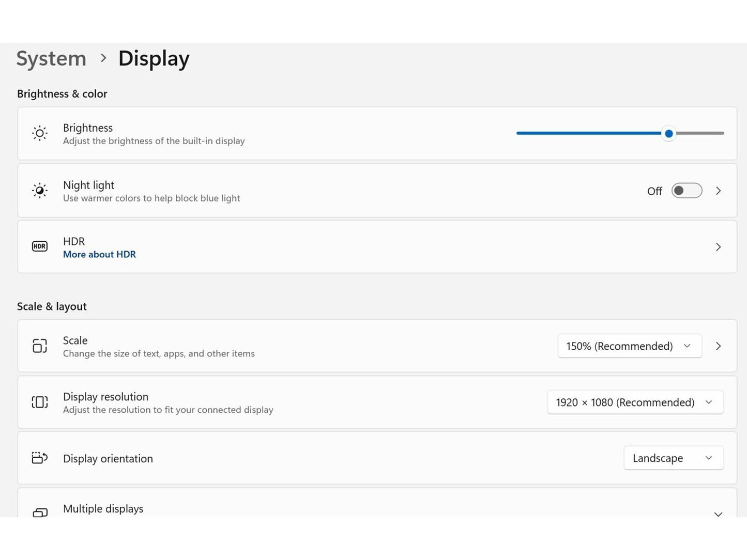This screenshot has width=747, height=560.
Task: Click the Night light icon
Action: [x=40, y=191]
